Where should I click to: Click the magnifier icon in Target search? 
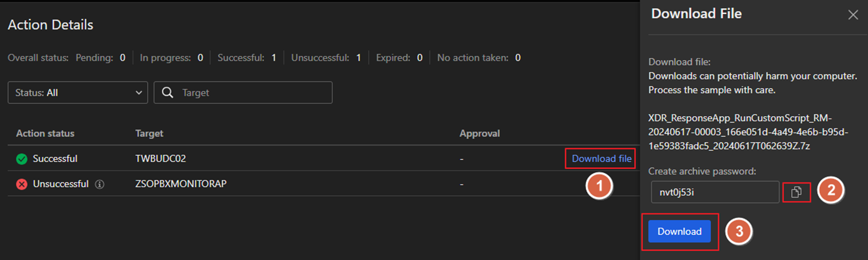pyautogui.click(x=168, y=92)
